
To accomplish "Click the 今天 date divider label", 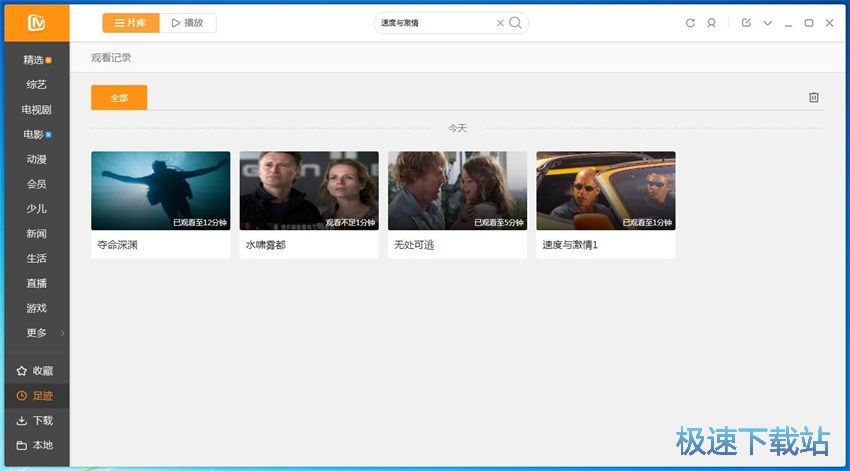I will [458, 128].
